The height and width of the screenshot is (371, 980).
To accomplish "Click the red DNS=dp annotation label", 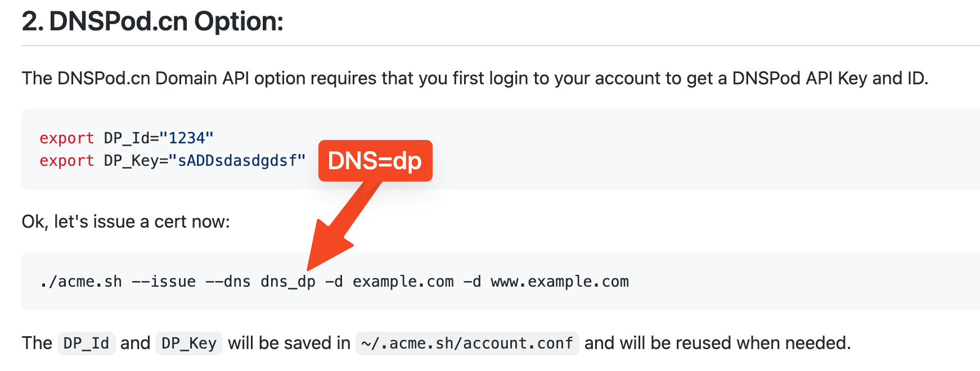I will click(375, 161).
